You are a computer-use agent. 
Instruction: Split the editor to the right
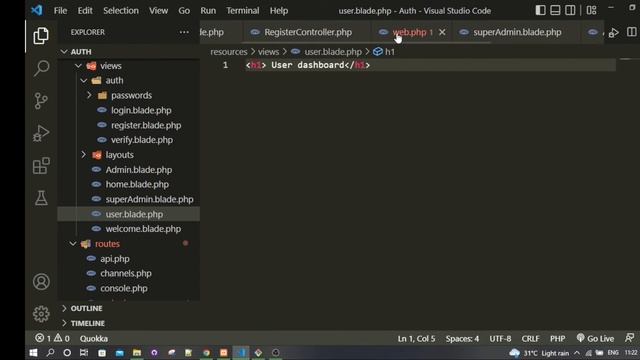tap(631, 32)
